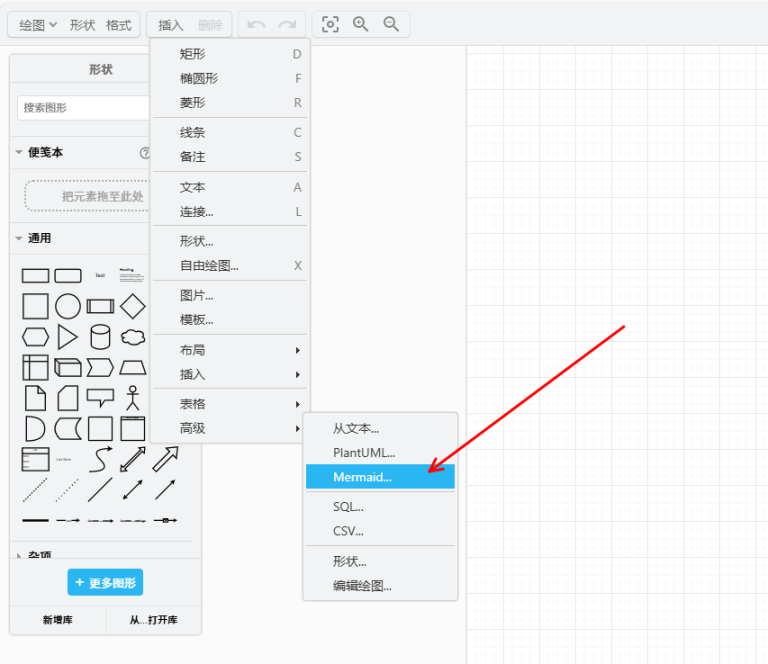Pick the circle shape from the general library
Viewport: 768px width, 664px height.
pos(67,306)
